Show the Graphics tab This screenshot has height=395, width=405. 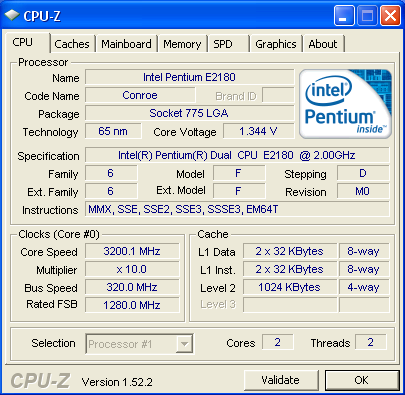276,44
